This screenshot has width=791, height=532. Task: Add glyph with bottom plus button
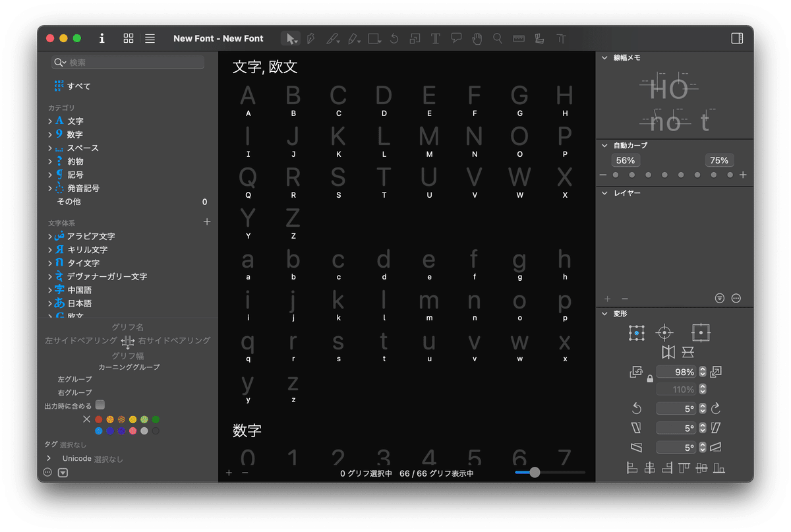229,473
